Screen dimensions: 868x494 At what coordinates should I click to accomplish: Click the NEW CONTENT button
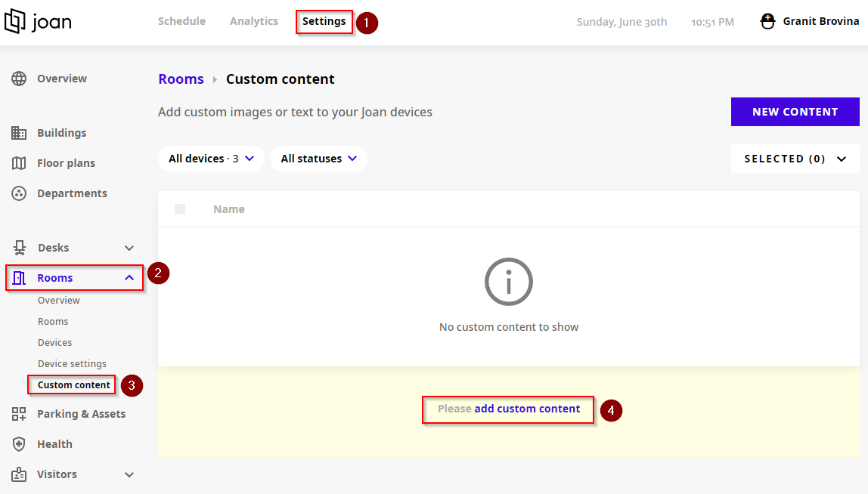(x=795, y=112)
